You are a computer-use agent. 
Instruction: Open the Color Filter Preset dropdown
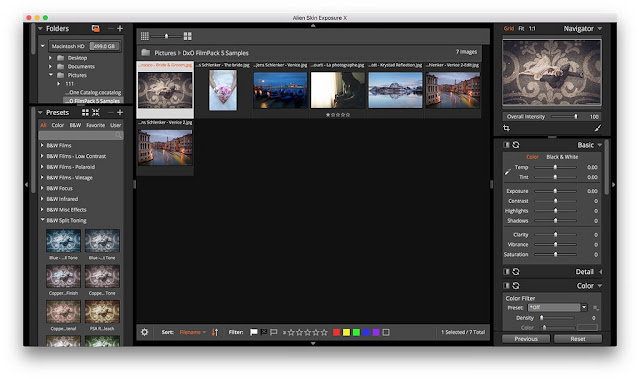tap(584, 307)
